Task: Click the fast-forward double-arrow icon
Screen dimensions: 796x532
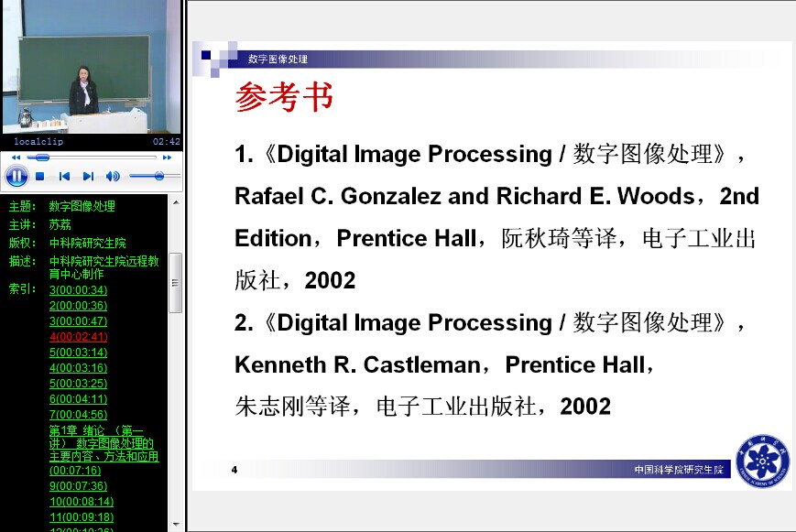Action: point(167,157)
